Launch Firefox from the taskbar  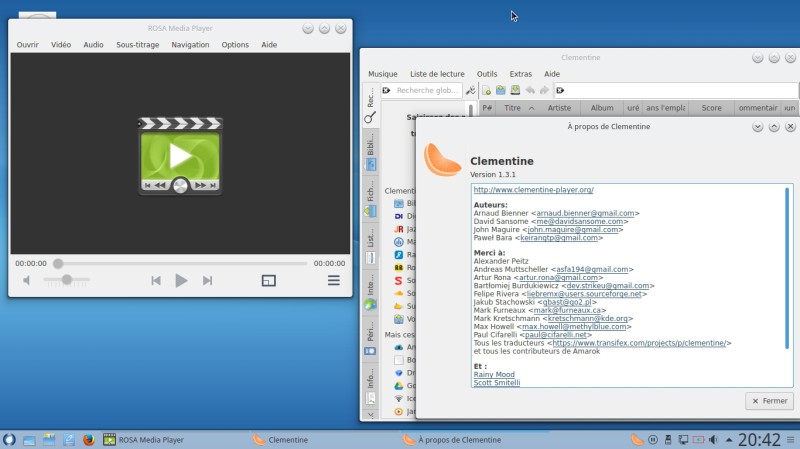click(89, 439)
